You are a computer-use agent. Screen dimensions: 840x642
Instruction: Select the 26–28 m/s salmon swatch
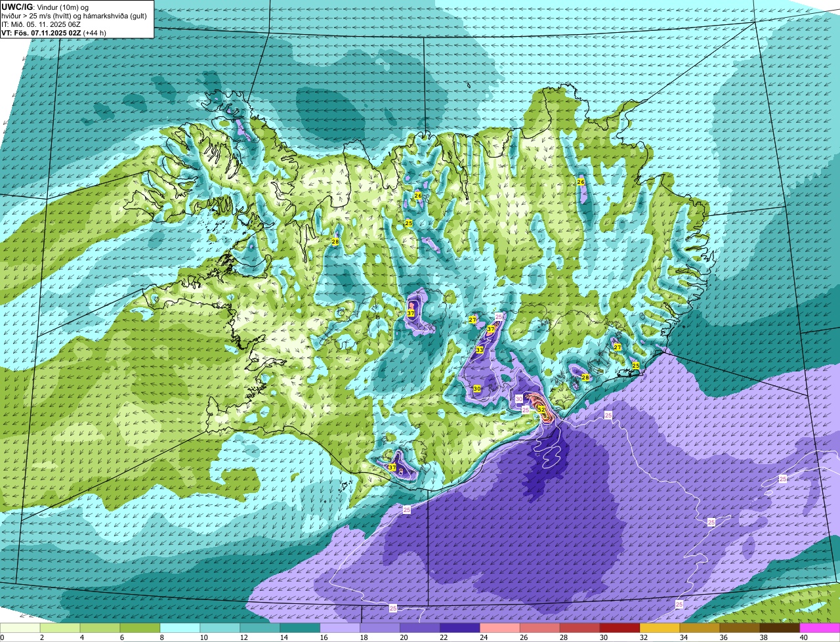coord(541,628)
